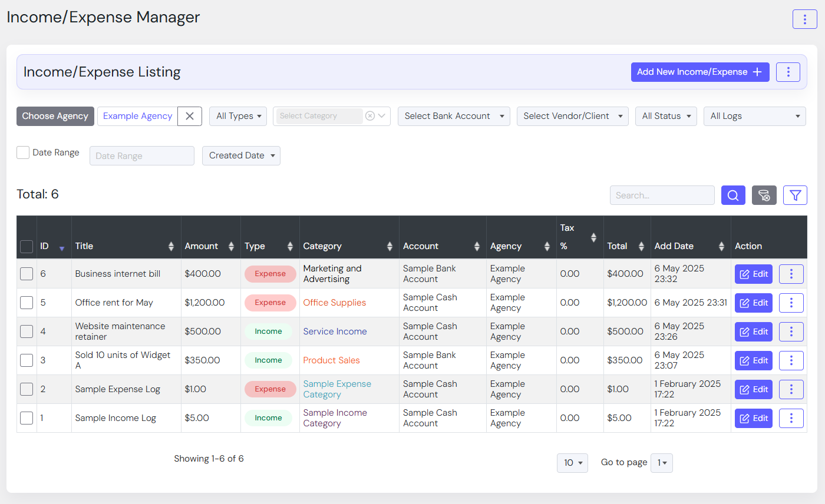The width and height of the screenshot is (825, 504).
Task: Sort table by Amount column arrows
Action: pos(231,246)
